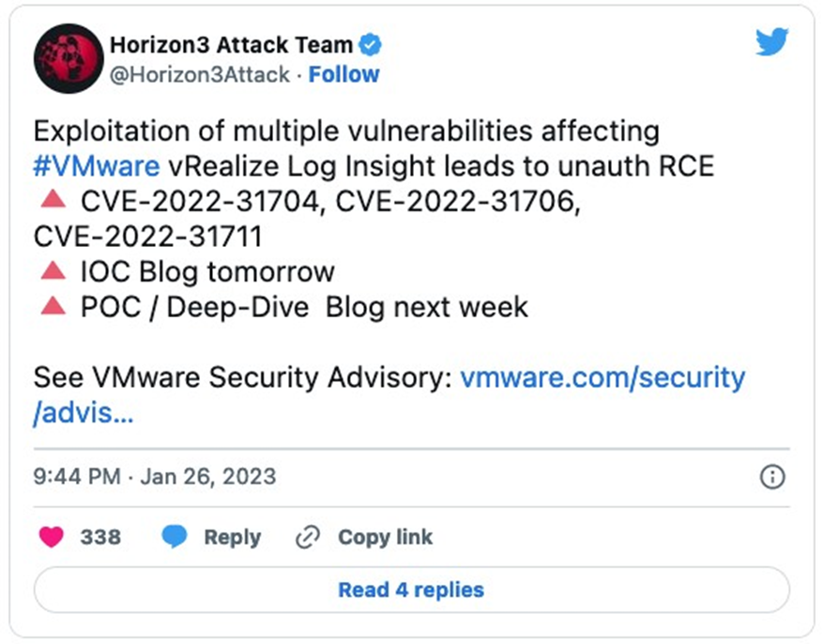Click the Twitter bird logo
The height and width of the screenshot is (644, 824).
point(772,41)
